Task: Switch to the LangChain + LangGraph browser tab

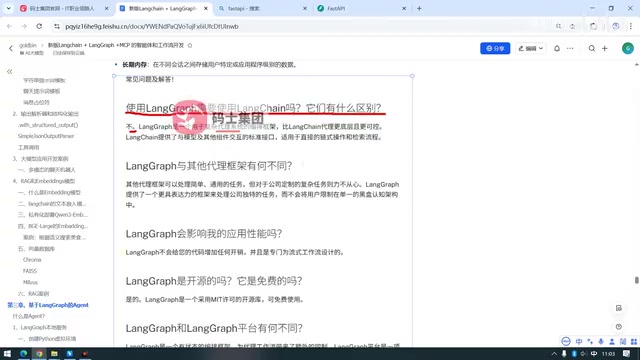Action: tap(164, 8)
